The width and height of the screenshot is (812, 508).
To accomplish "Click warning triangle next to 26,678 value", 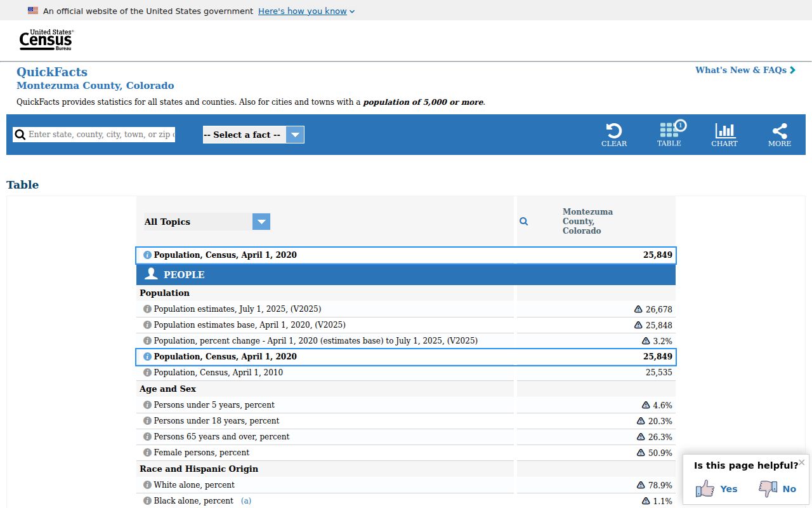I will pyautogui.click(x=638, y=309).
